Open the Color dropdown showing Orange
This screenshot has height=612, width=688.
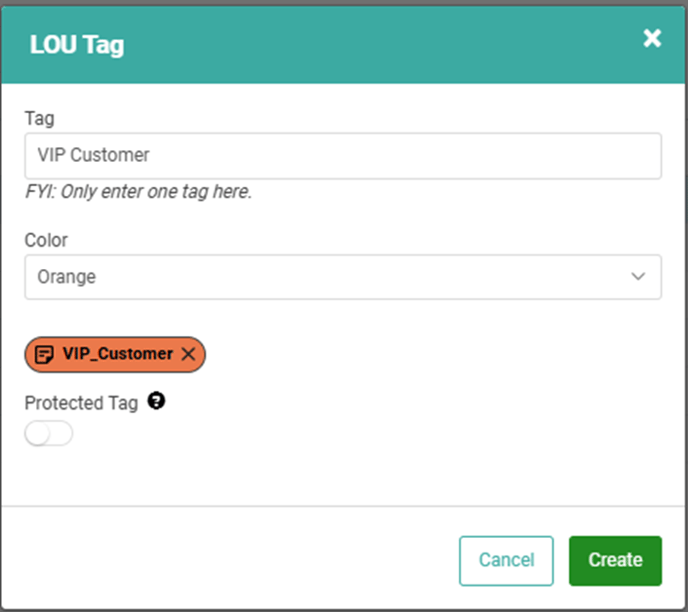pyautogui.click(x=343, y=277)
